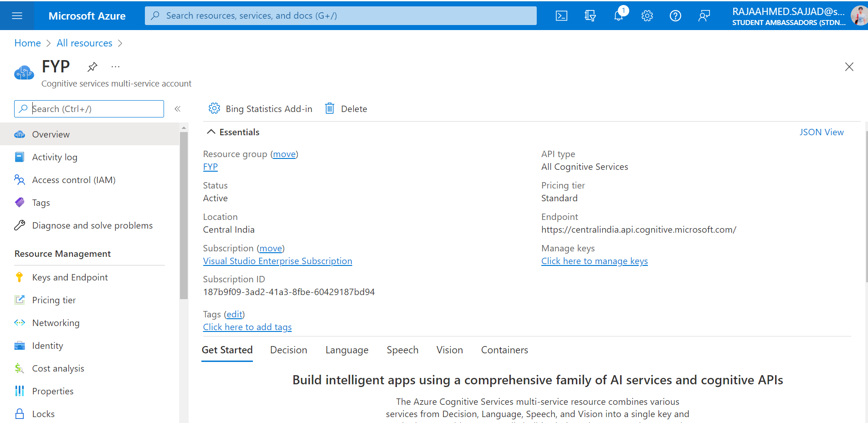868x423 pixels.
Task: Open the Help question mark icon
Action: click(675, 16)
